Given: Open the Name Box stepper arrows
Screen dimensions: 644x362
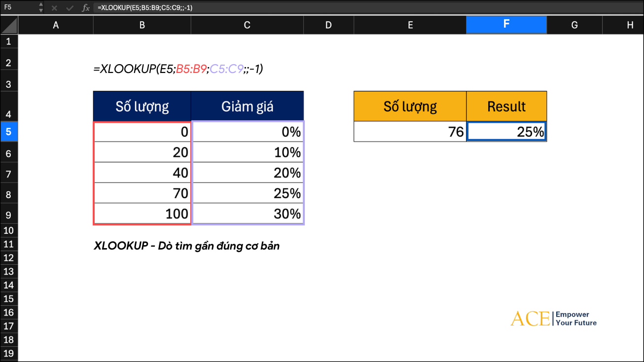Looking at the screenshot, I should (x=41, y=8).
